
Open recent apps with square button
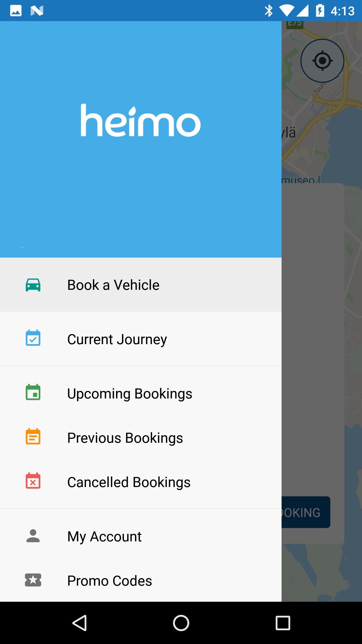(283, 623)
